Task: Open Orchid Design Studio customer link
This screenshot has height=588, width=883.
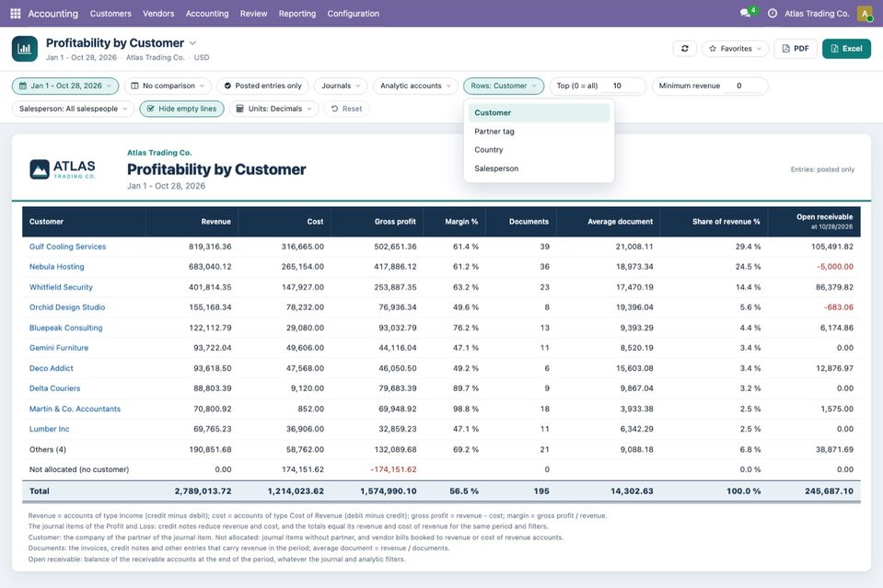Action: click(67, 307)
